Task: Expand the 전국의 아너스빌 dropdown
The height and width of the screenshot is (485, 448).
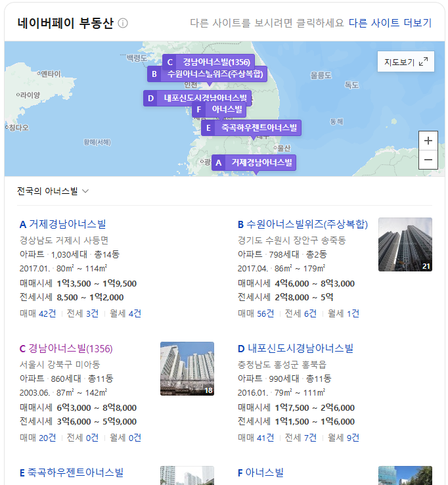Action: [x=53, y=191]
